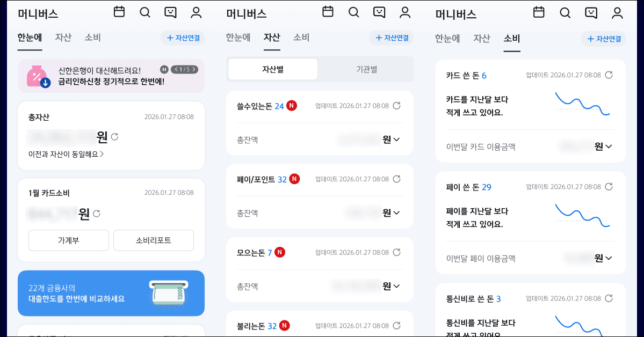Open the calendar icon in the header

tap(119, 12)
